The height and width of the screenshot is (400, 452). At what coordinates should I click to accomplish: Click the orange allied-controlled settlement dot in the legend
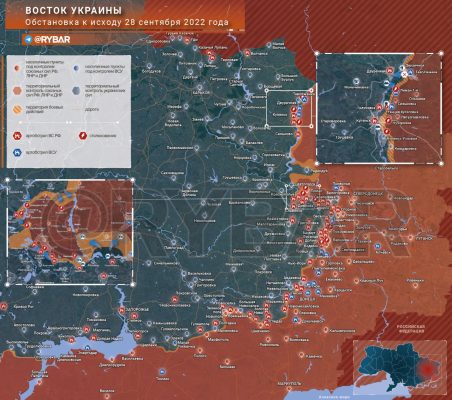[x=17, y=68]
